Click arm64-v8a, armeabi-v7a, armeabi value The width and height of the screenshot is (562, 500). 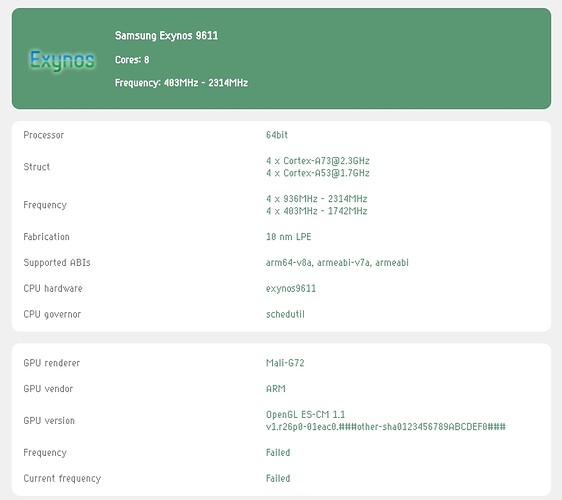[x=337, y=263]
